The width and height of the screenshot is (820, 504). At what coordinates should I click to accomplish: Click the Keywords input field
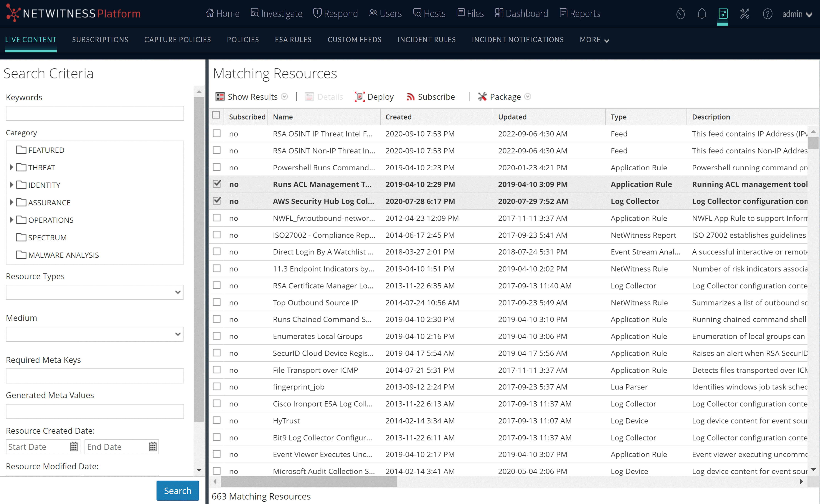(95, 113)
